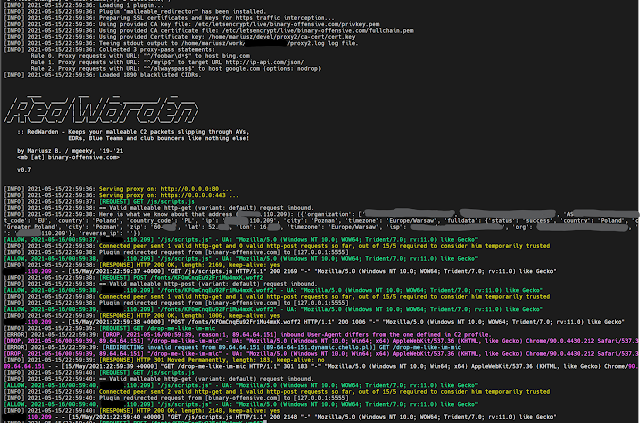
Task: Select the version text 'v0.7'
Action: click(x=24, y=170)
